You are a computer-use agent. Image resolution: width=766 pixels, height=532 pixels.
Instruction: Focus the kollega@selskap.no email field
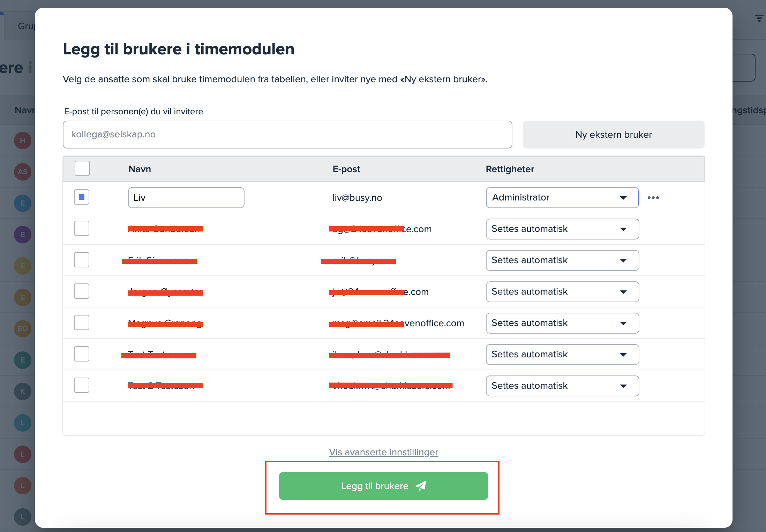[x=287, y=135]
